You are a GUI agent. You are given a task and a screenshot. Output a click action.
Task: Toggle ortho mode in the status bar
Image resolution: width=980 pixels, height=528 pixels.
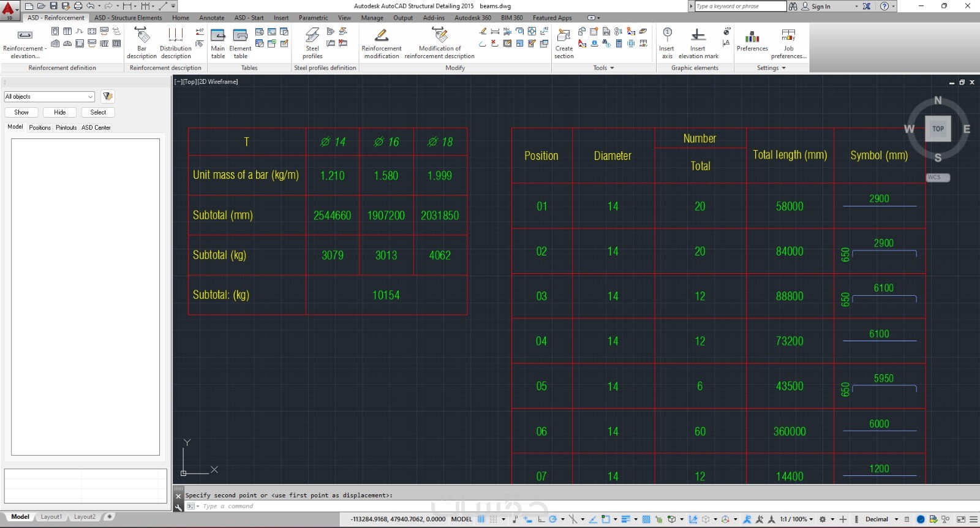(541, 519)
